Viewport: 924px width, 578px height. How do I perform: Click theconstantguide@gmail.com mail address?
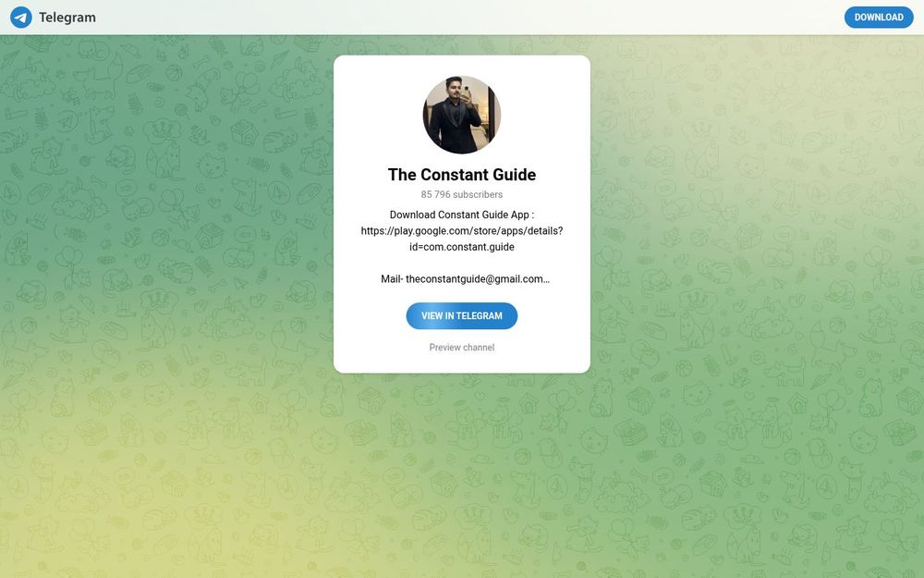point(474,279)
